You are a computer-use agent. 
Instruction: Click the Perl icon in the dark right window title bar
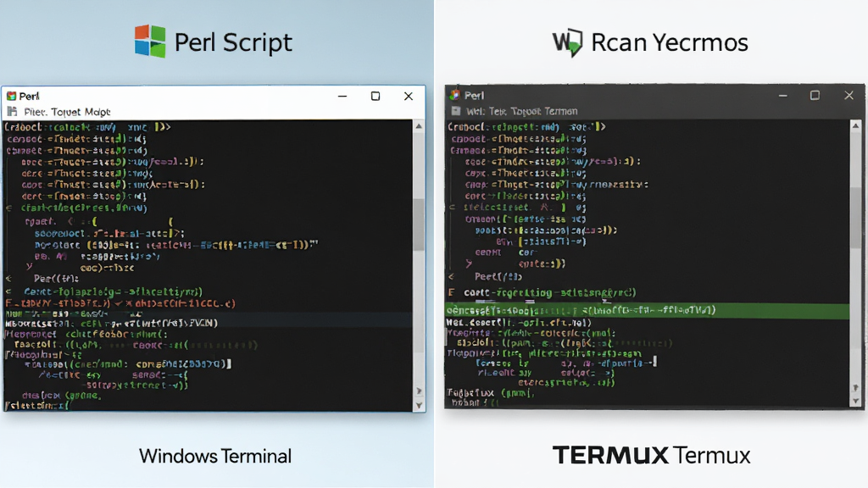455,95
